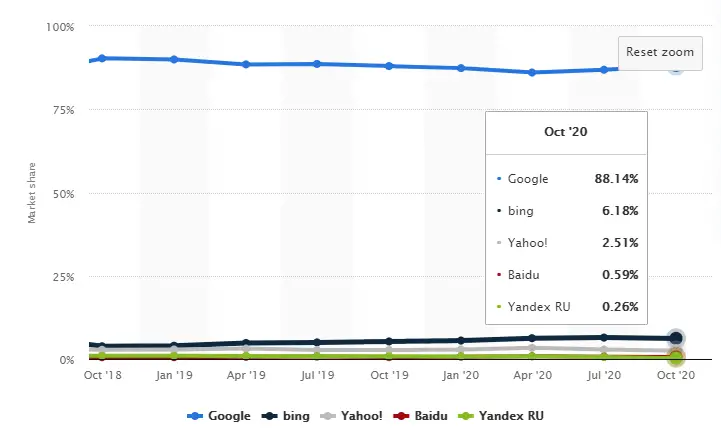This screenshot has height=431, width=721.
Task: Click bing data point at Jan '19
Action: click(x=174, y=345)
